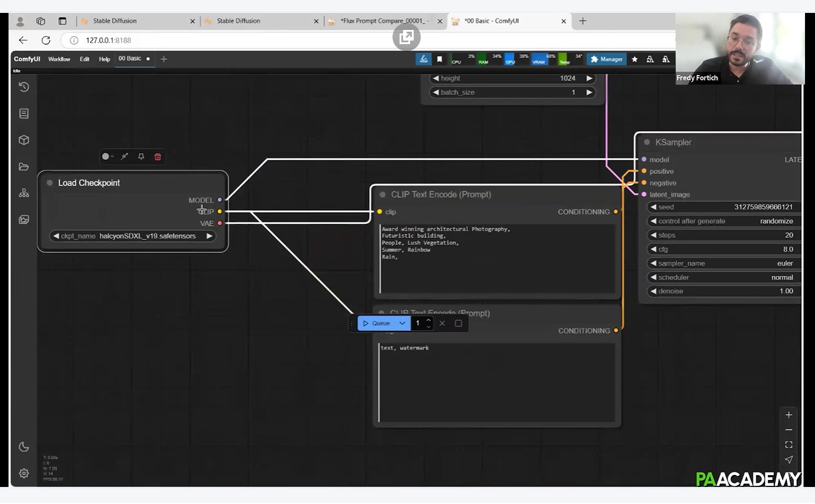Switch to 00 Basic workflow tab
This screenshot has width=815, height=504.
[x=134, y=59]
